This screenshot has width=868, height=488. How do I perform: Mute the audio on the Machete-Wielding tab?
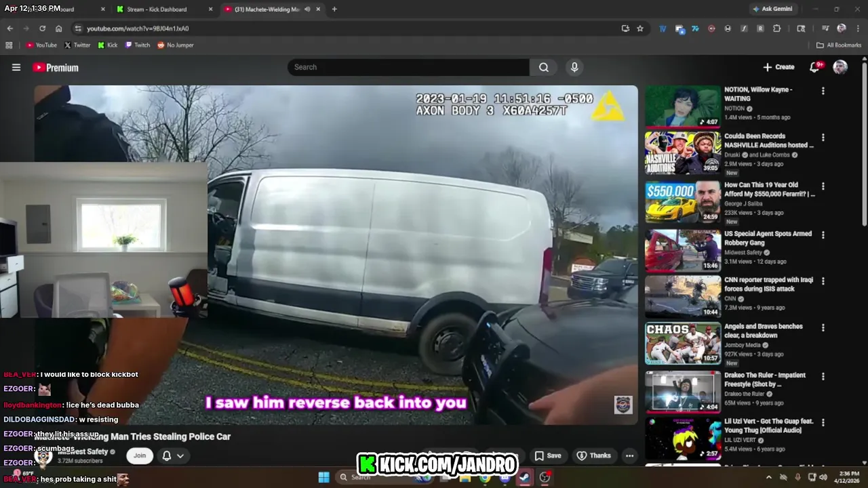point(307,9)
